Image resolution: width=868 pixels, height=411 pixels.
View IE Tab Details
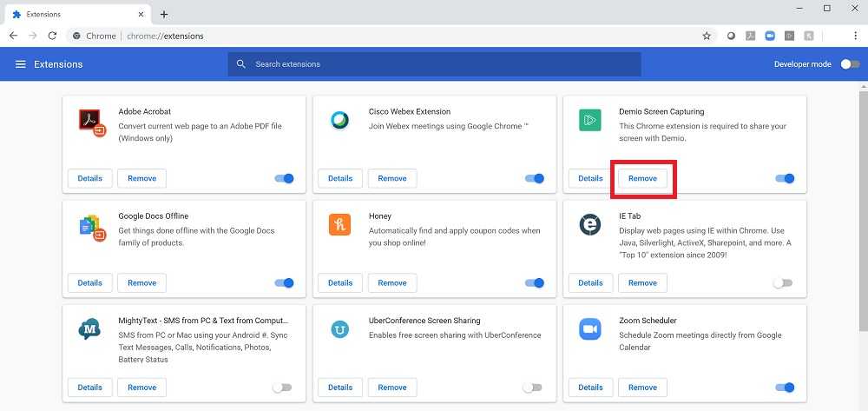pos(590,282)
